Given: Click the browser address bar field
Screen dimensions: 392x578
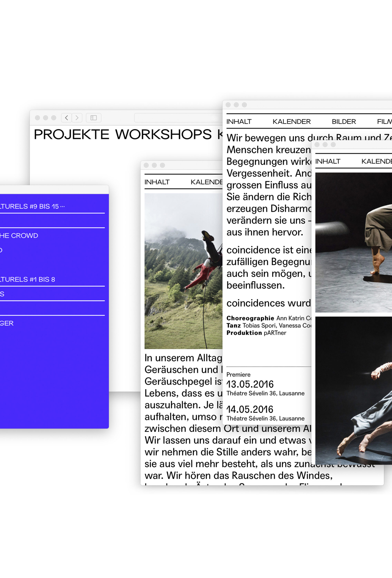Looking at the screenshot, I should coord(178,118).
